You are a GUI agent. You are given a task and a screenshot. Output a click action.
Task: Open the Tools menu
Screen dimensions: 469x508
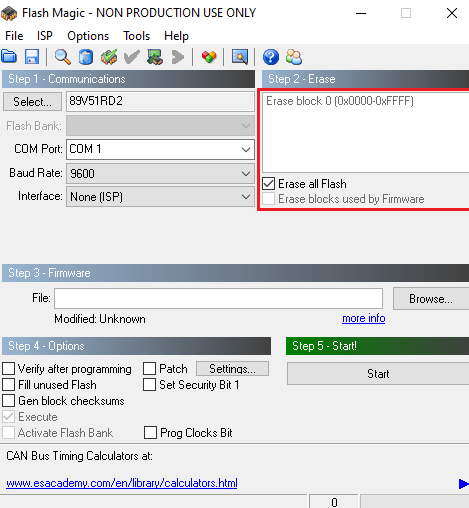137,36
